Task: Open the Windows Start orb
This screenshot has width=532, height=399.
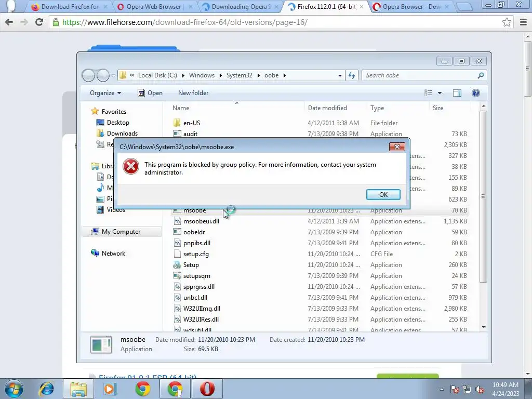Action: [14, 389]
